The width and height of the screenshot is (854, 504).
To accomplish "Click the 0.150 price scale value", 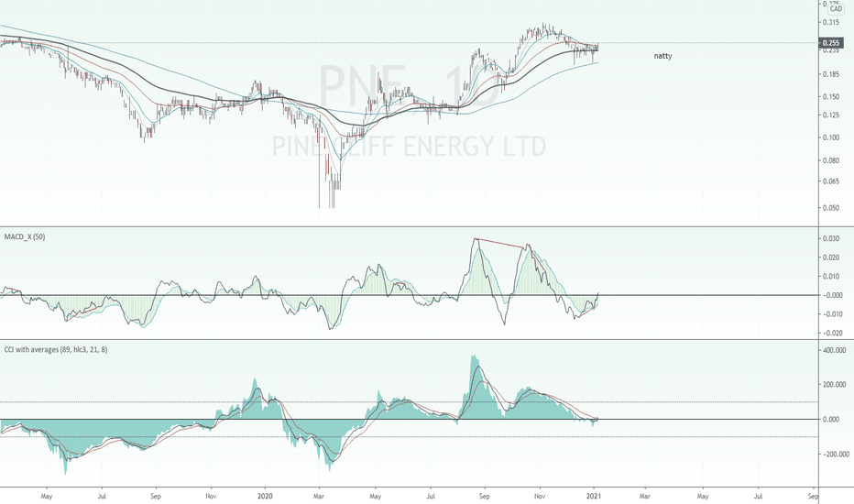I will coord(831,97).
